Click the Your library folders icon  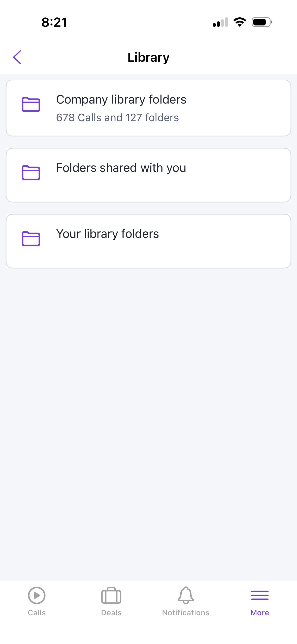click(31, 238)
